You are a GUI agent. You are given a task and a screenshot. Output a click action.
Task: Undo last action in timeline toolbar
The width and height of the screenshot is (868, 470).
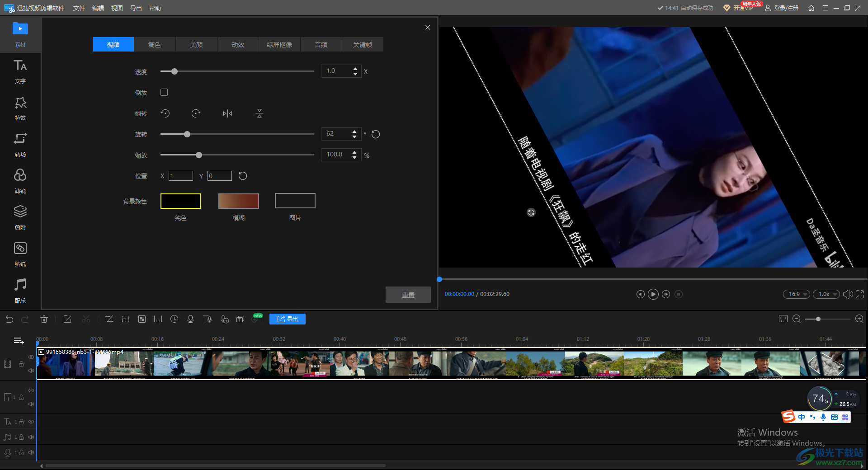point(9,319)
